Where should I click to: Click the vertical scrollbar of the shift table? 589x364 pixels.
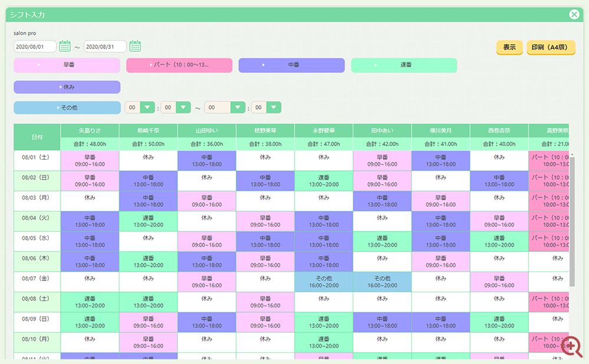(x=572, y=221)
